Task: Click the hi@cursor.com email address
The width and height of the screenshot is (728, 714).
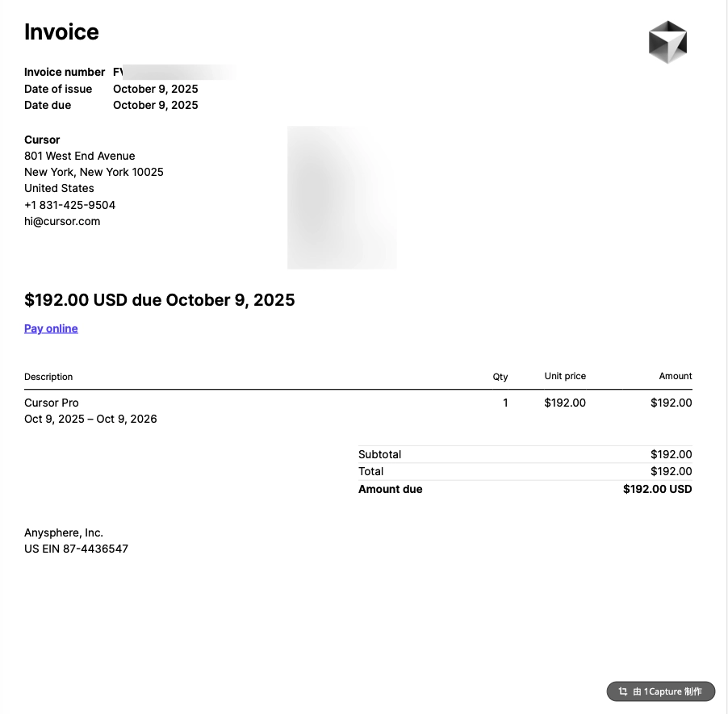Action: pos(62,221)
